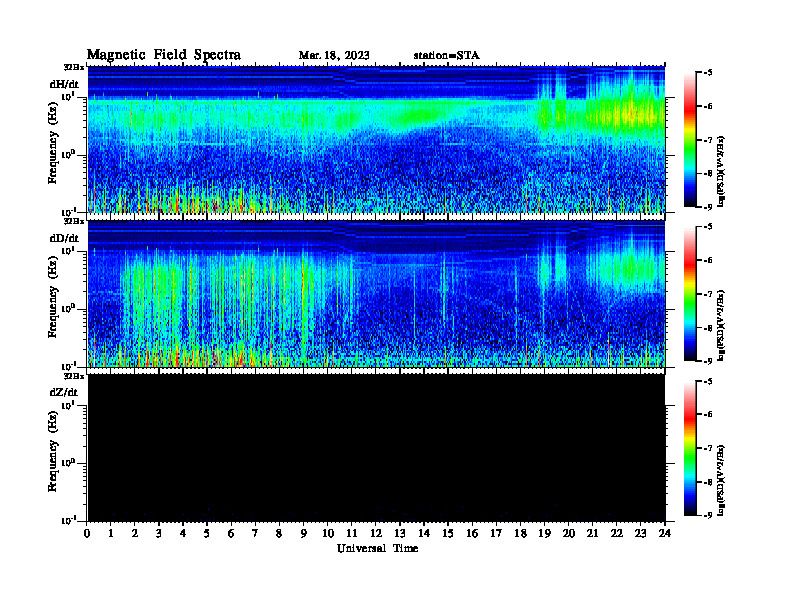The width and height of the screenshot is (792, 612).
Task: Click hour tick label "14" on time axis
Action: click(x=424, y=534)
